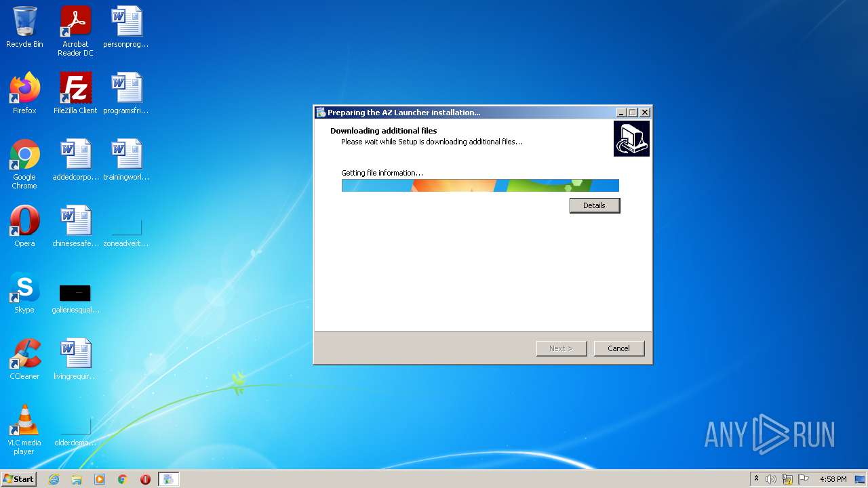Screen dimensions: 868x488
Task: Launch Opera desktop shortcut
Action: pyautogui.click(x=24, y=226)
